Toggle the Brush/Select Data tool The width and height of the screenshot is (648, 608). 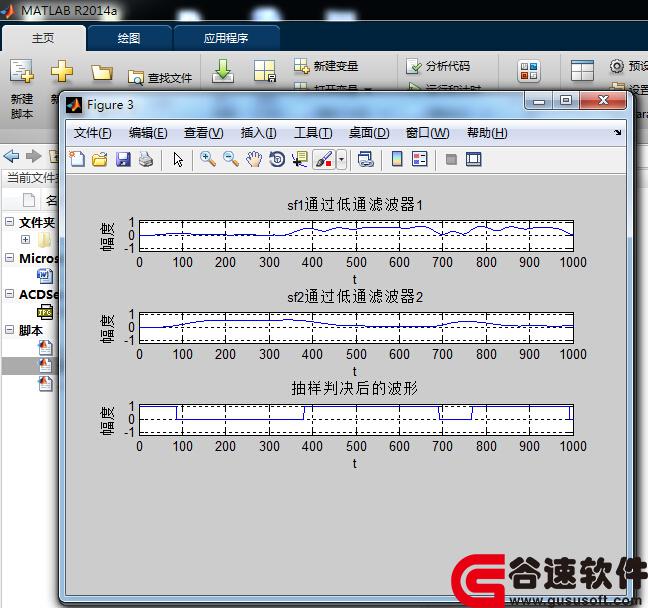pos(324,159)
